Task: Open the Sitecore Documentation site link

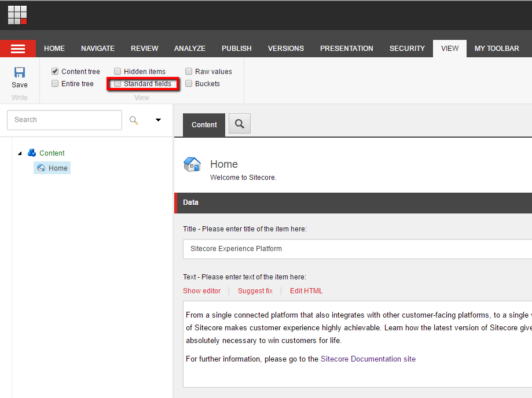Action: pyautogui.click(x=368, y=359)
